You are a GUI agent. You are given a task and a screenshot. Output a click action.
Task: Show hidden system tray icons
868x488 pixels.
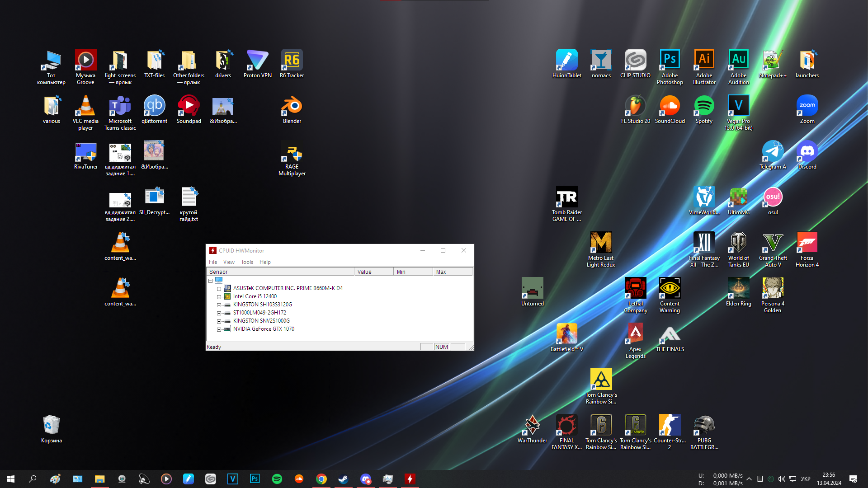tap(749, 479)
